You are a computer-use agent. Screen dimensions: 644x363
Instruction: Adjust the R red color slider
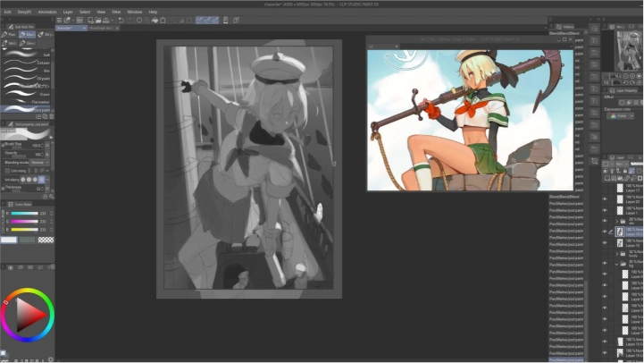[24, 214]
